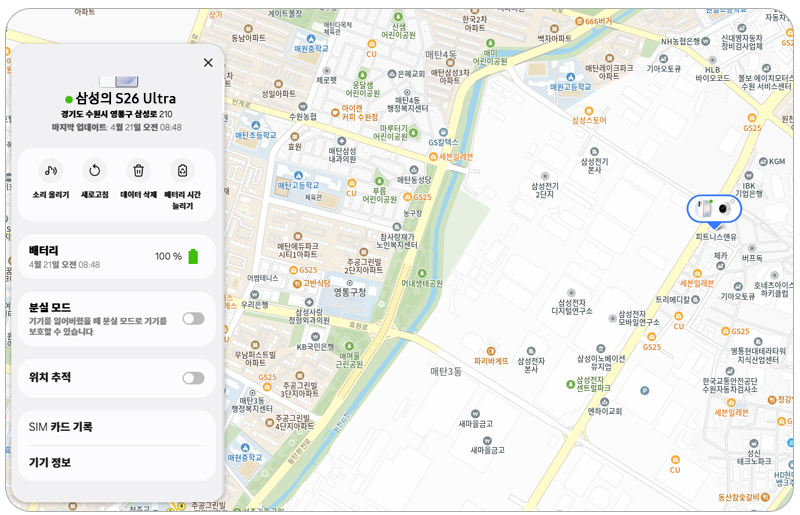Click the 우리은행 bank pin
800x515 pixels.
click(255, 295)
